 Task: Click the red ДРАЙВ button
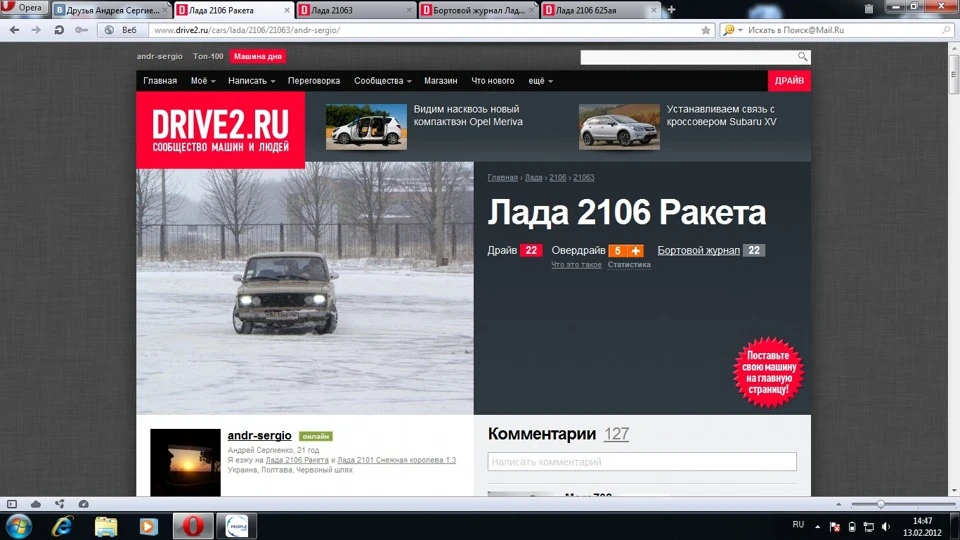[789, 81]
